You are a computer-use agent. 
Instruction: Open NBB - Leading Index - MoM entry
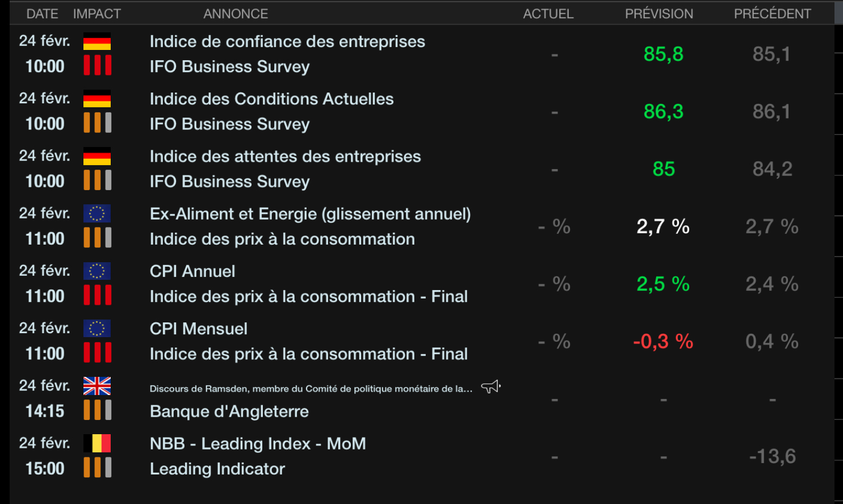(x=258, y=444)
